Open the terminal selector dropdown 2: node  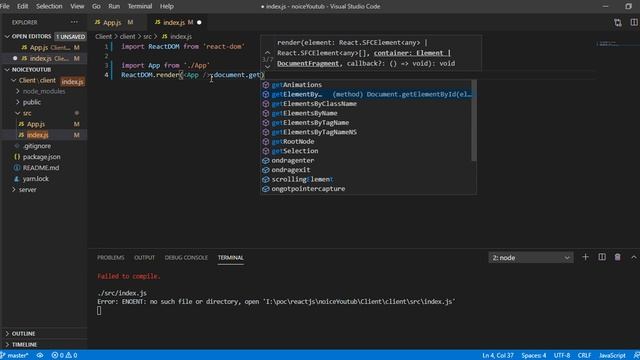[x=531, y=258]
